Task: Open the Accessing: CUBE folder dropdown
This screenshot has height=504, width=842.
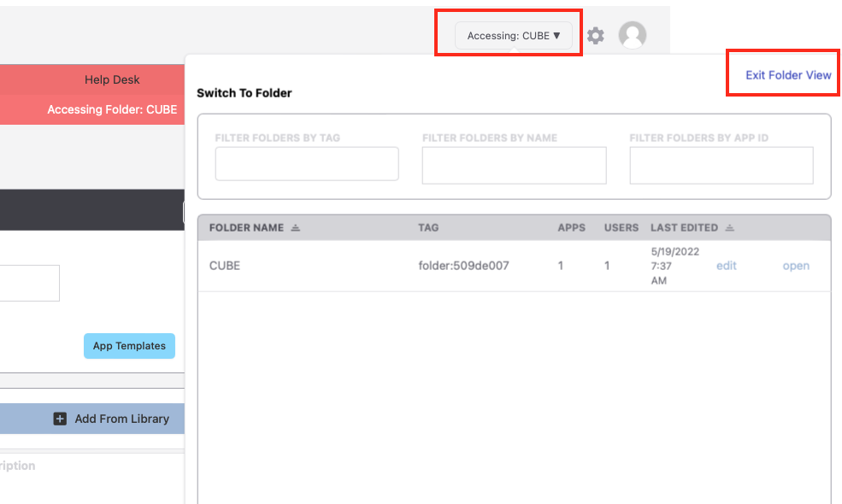Action: coord(513,36)
